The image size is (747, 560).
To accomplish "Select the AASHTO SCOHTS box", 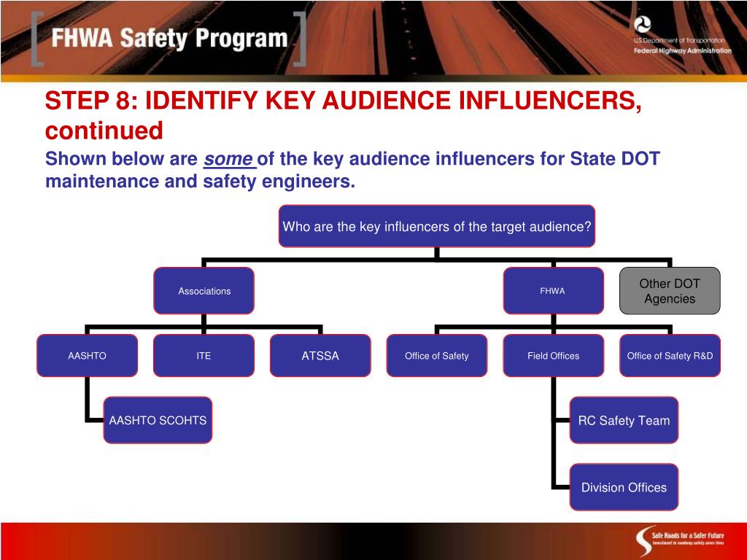I will click(x=158, y=420).
